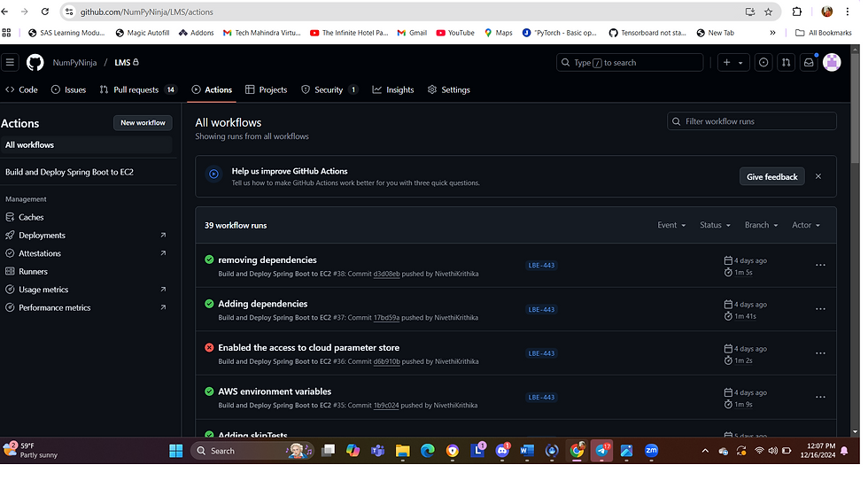The image size is (868, 488).
Task: Open the Issues shortcut icon in header
Action: (x=763, y=63)
